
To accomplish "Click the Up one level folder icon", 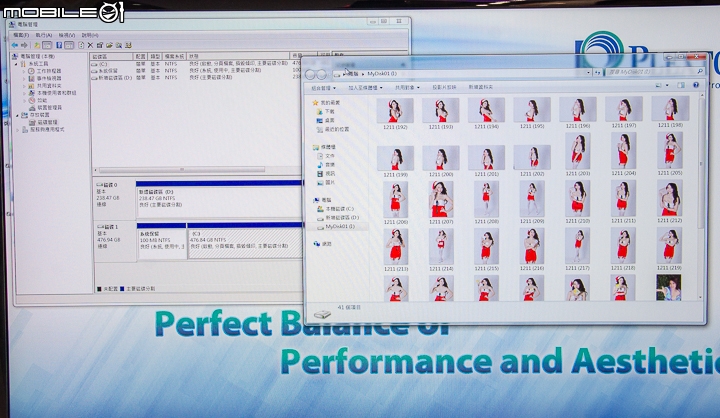I will tap(37, 45).
